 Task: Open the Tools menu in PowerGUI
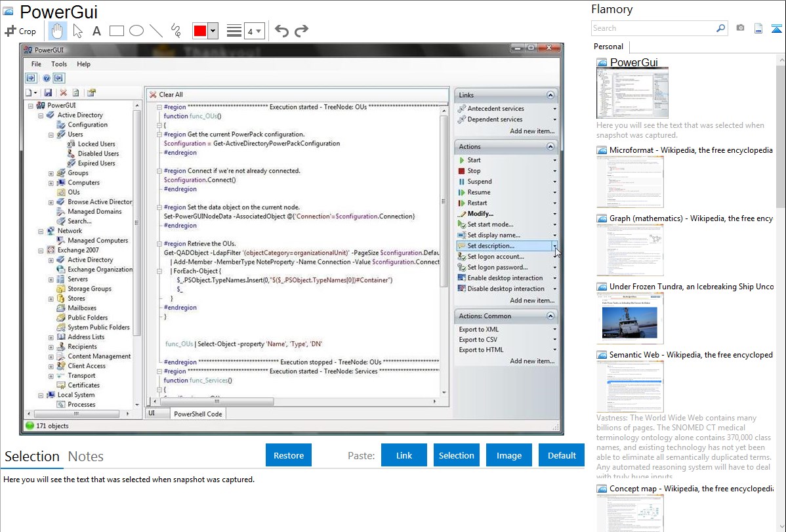[x=58, y=64]
